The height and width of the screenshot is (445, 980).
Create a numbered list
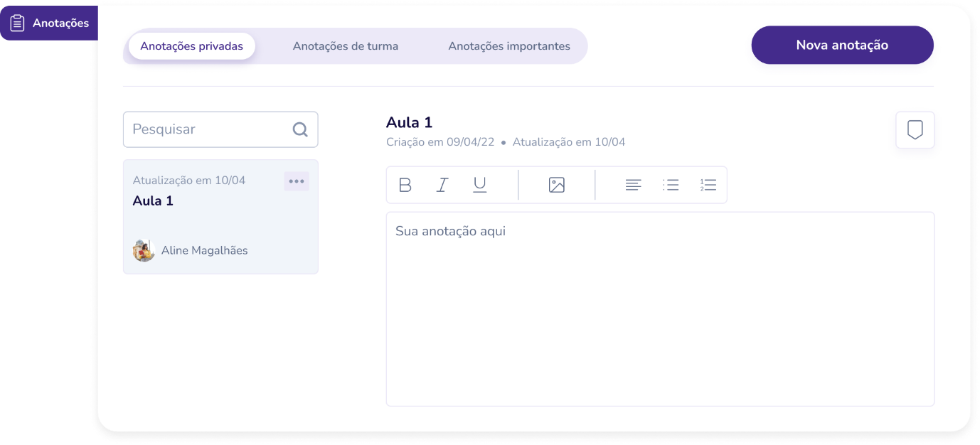[708, 185]
